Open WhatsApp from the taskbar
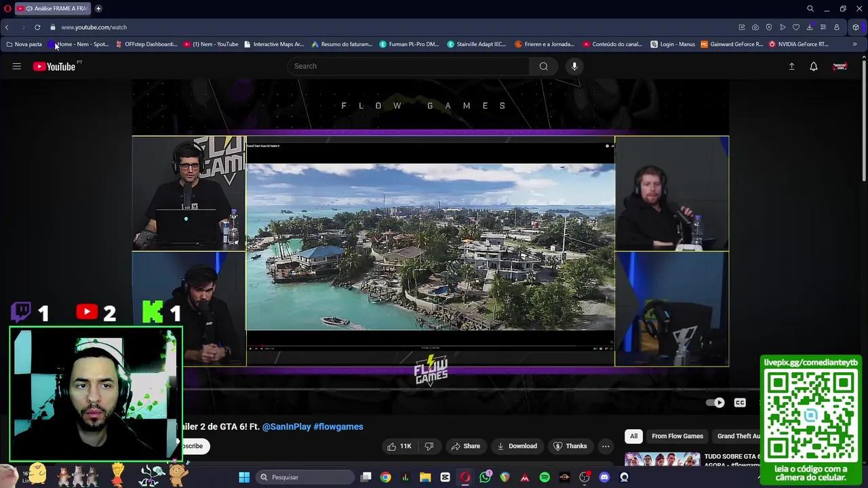 [x=485, y=477]
